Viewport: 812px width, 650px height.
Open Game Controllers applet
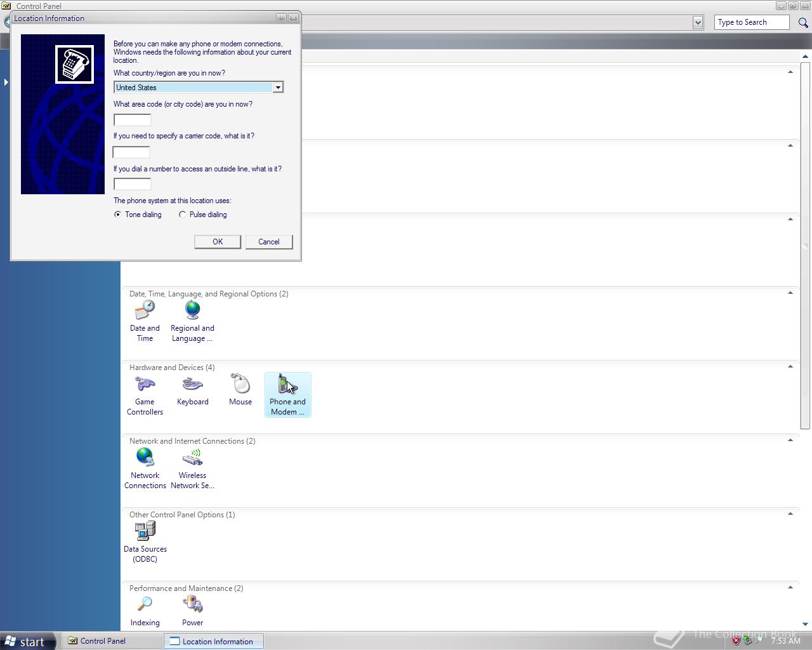pos(145,395)
